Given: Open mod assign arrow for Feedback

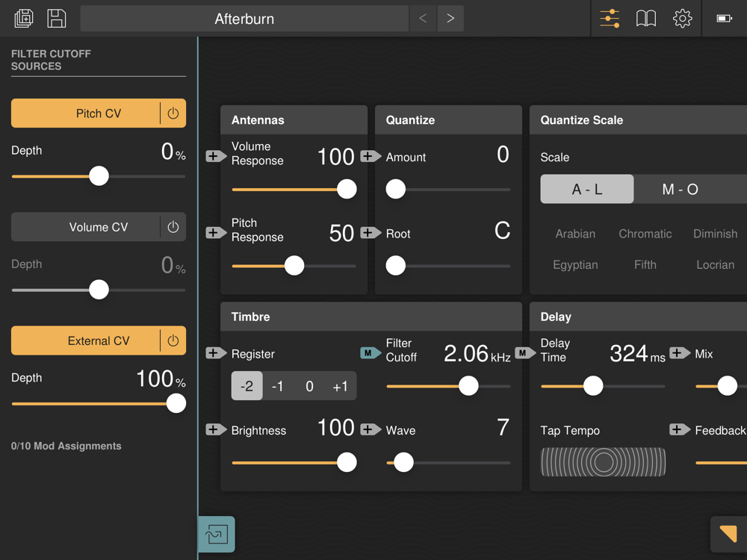Looking at the screenshot, I should [x=679, y=429].
